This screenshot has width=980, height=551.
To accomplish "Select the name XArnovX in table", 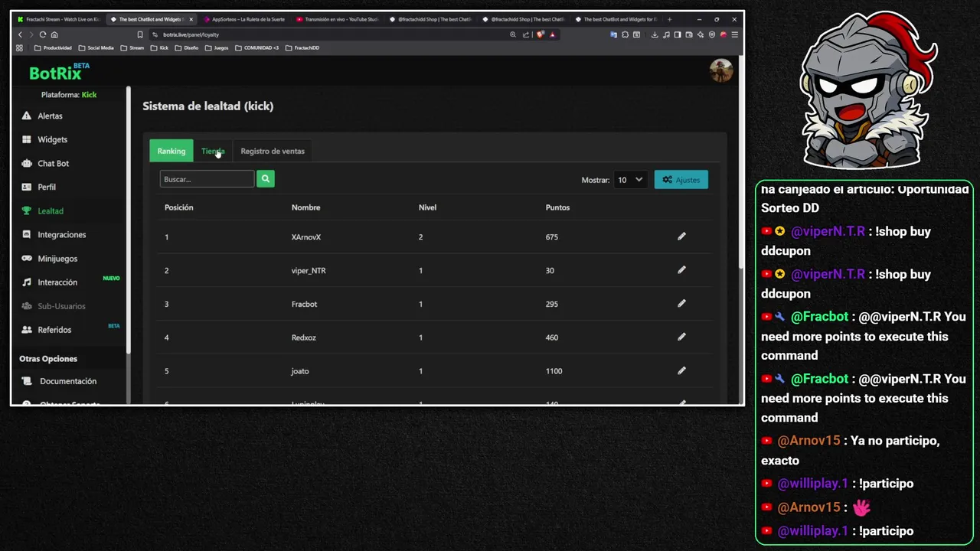I will point(306,237).
